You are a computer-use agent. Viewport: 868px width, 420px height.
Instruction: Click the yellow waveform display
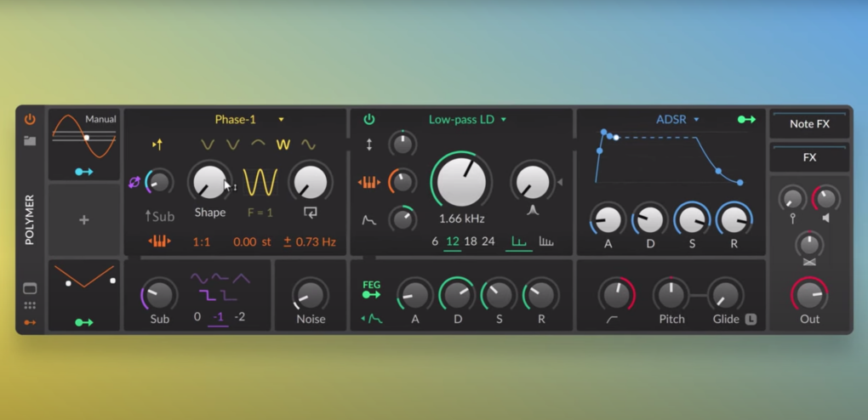[x=260, y=183]
